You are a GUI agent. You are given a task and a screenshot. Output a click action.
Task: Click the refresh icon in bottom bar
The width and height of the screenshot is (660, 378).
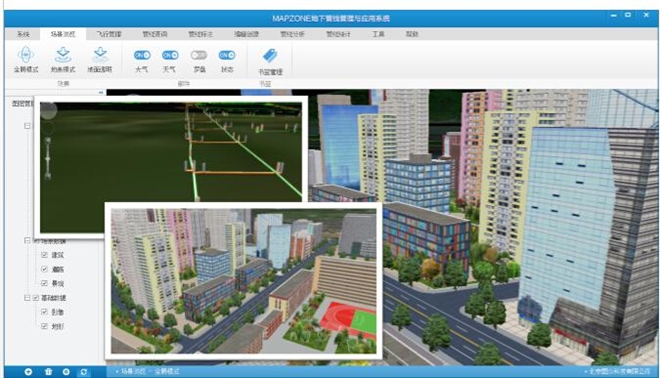tap(84, 372)
